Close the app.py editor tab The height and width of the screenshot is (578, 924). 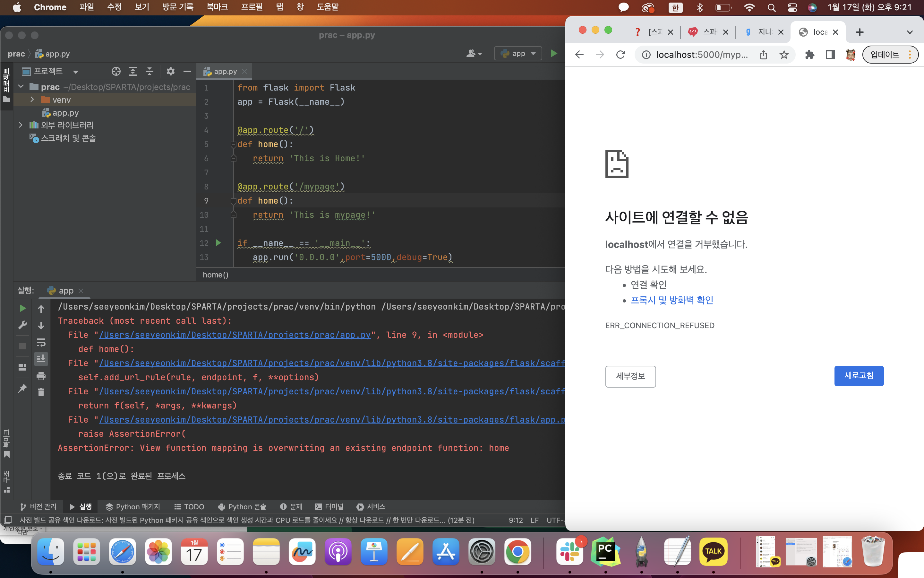pyautogui.click(x=245, y=72)
